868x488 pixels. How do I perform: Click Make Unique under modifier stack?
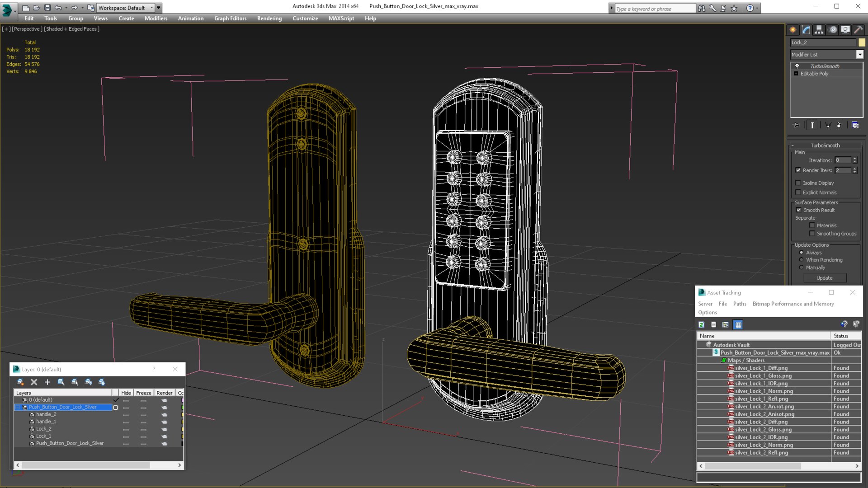pos(828,125)
